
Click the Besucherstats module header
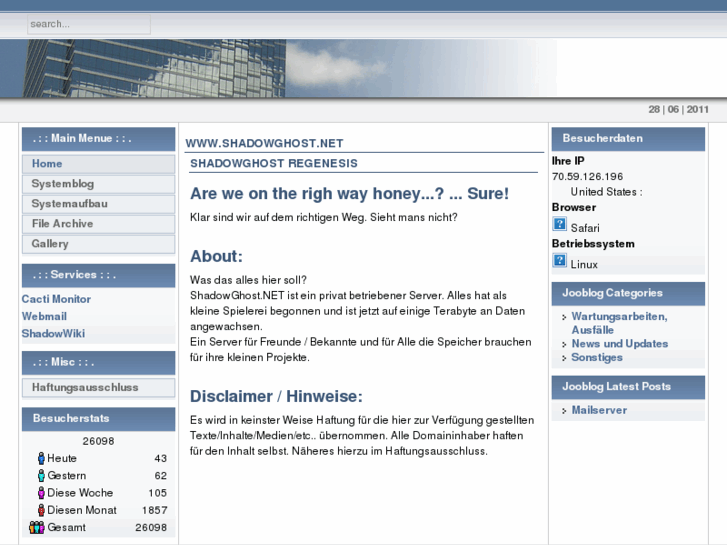coord(98,419)
